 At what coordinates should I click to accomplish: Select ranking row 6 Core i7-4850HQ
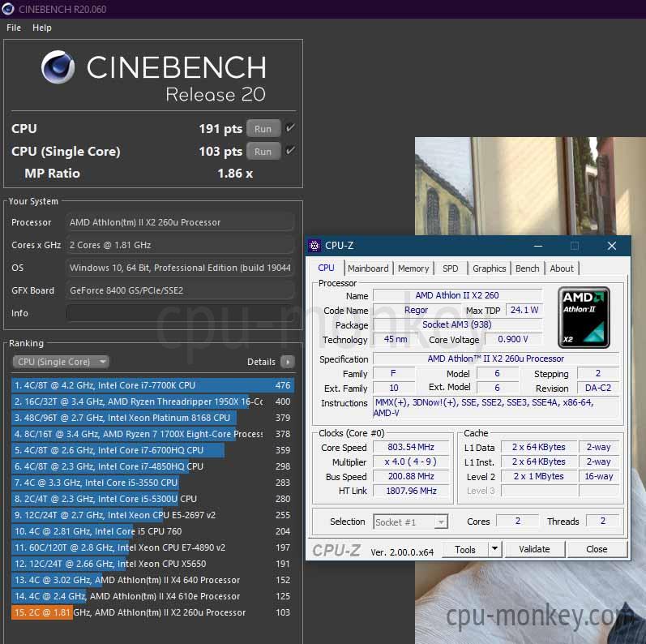(152, 466)
